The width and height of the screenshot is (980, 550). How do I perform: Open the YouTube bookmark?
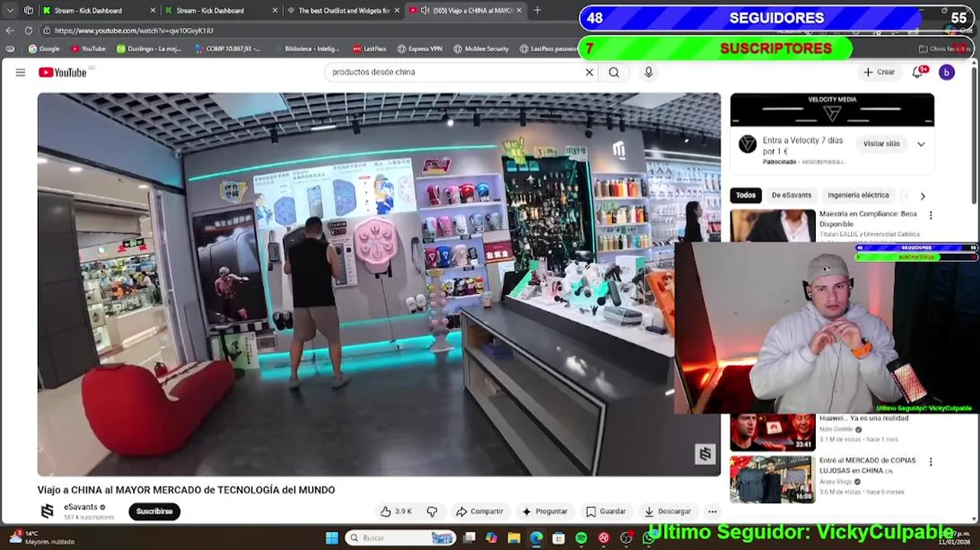pos(88,48)
